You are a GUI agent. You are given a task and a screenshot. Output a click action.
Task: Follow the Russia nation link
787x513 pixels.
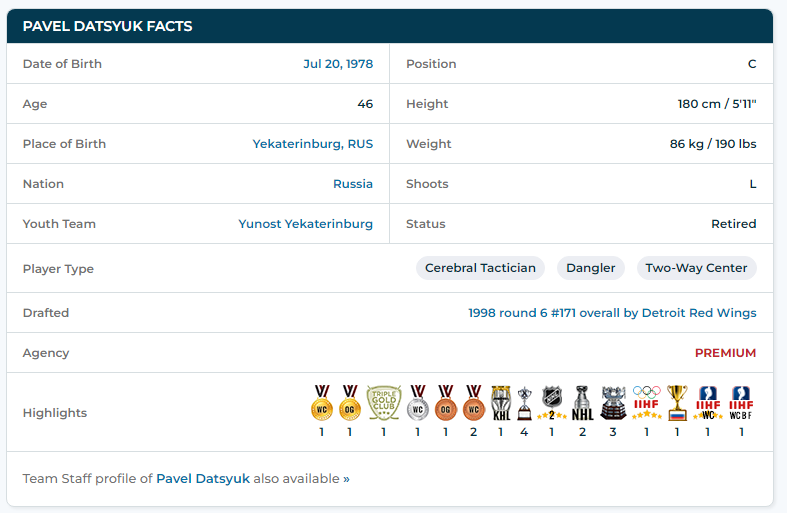[352, 184]
